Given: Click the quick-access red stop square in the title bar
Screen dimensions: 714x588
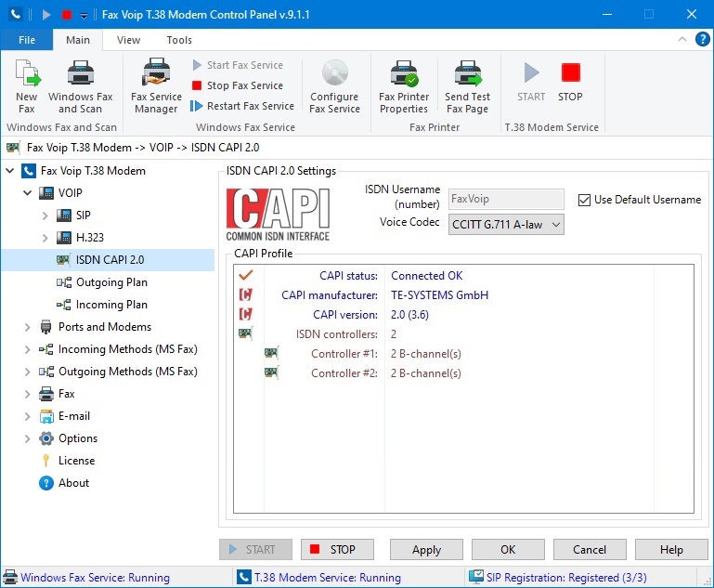Looking at the screenshot, I should pyautogui.click(x=67, y=15).
